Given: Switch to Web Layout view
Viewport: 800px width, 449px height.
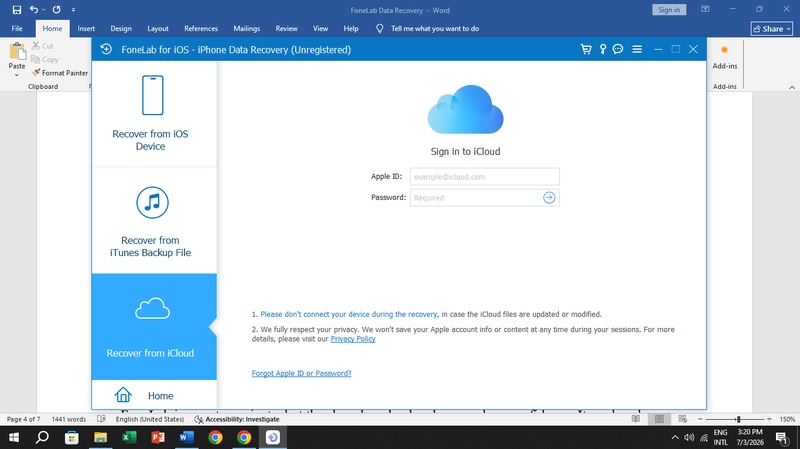Looking at the screenshot, I should (x=682, y=419).
